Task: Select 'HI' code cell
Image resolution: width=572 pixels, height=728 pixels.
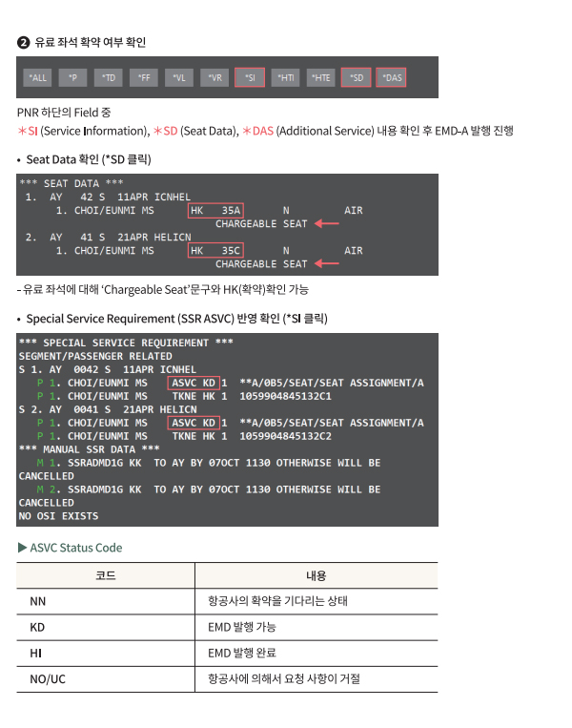Action: tap(105, 654)
